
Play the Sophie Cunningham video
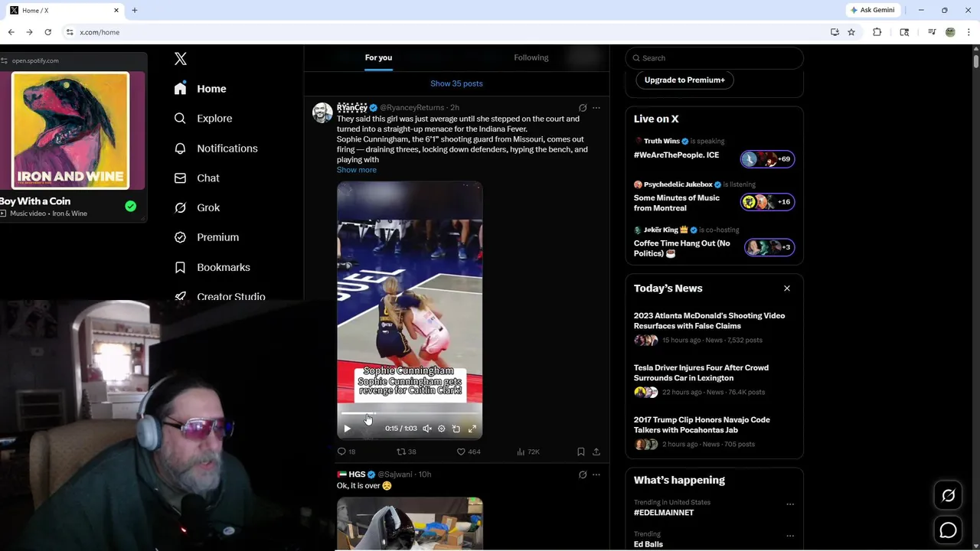(x=347, y=429)
